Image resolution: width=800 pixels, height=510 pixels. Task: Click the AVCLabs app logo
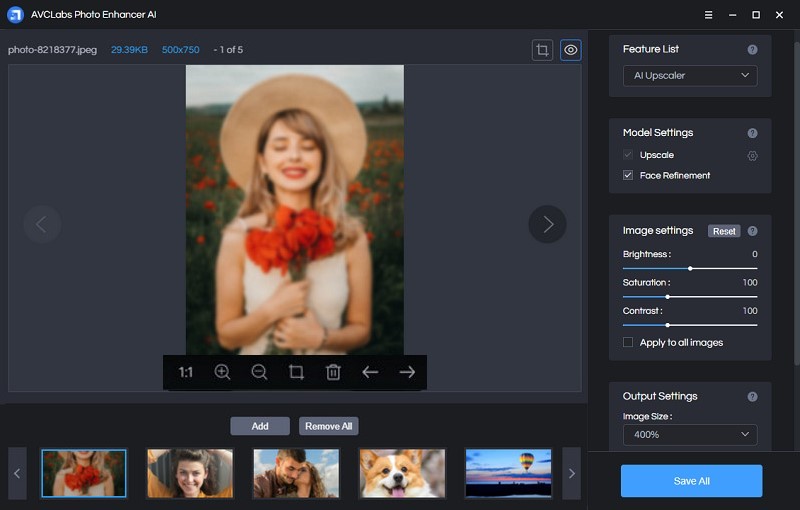coord(15,15)
